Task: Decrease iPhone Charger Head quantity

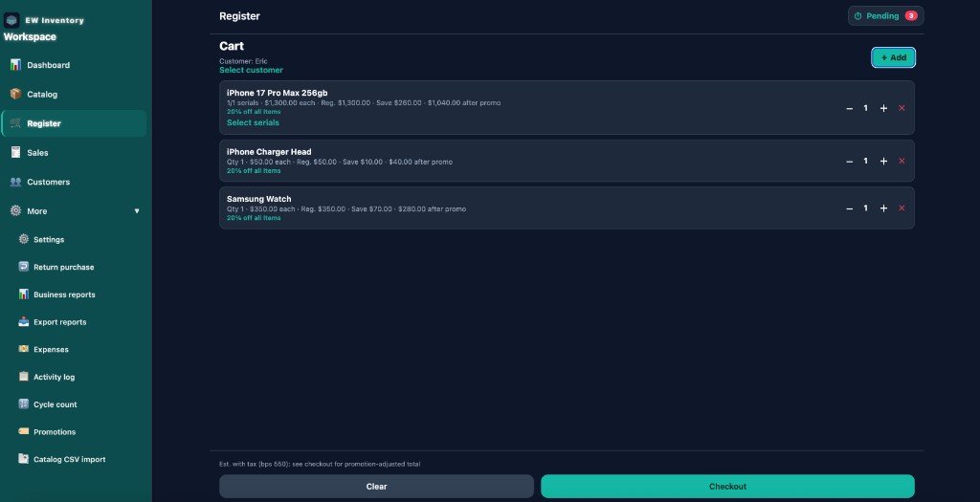Action: pyautogui.click(x=850, y=162)
